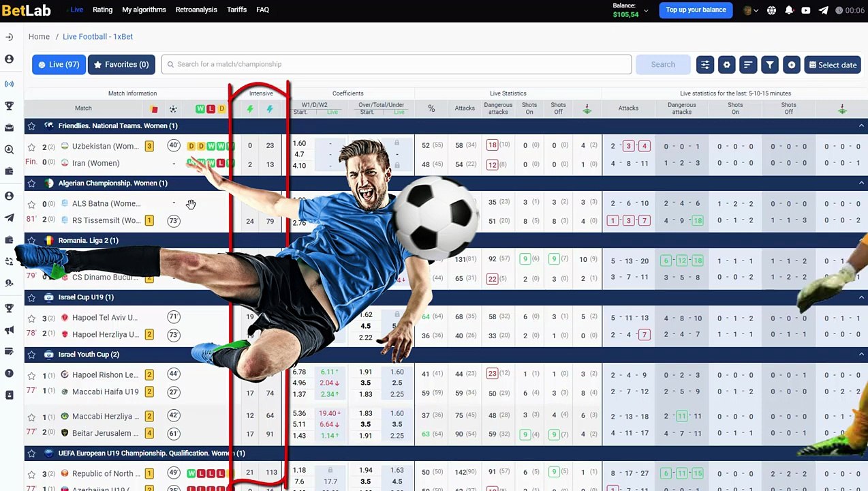
Task: Click green lightning Intensive column icon
Action: [250, 109]
